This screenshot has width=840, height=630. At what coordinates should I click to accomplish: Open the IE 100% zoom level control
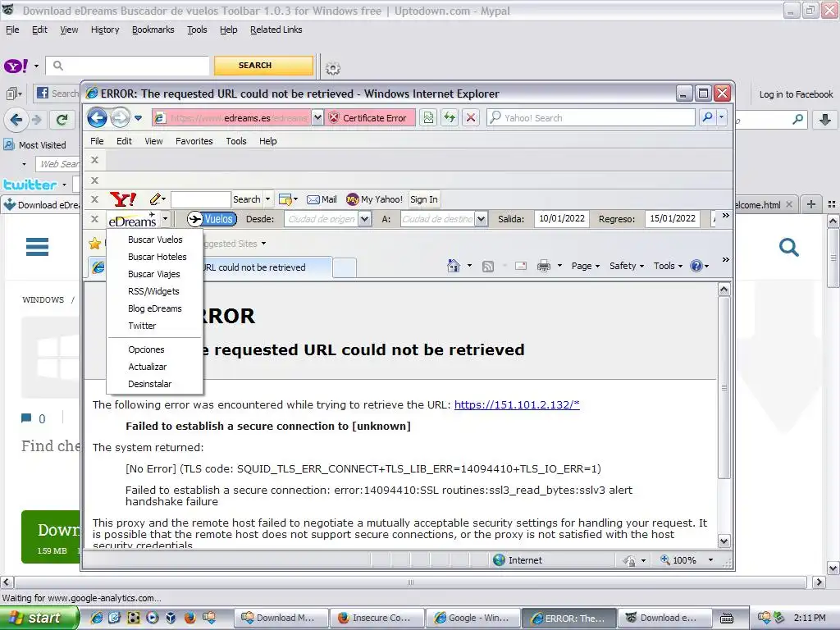point(687,559)
